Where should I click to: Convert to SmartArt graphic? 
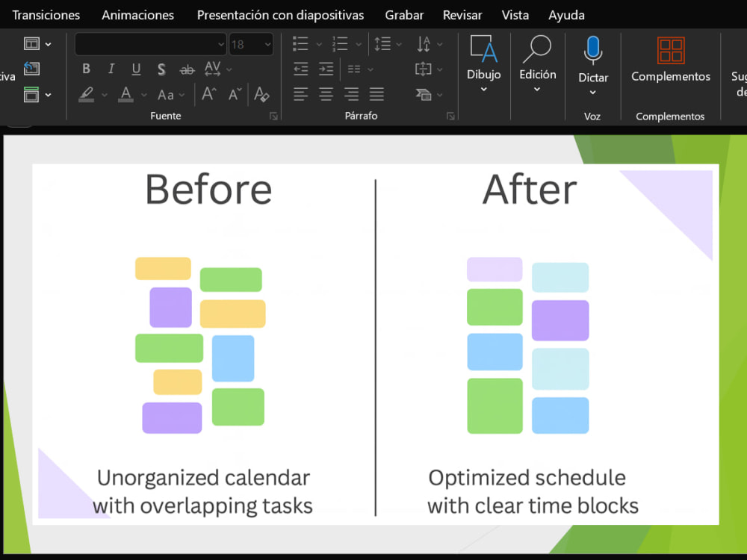coord(424,94)
